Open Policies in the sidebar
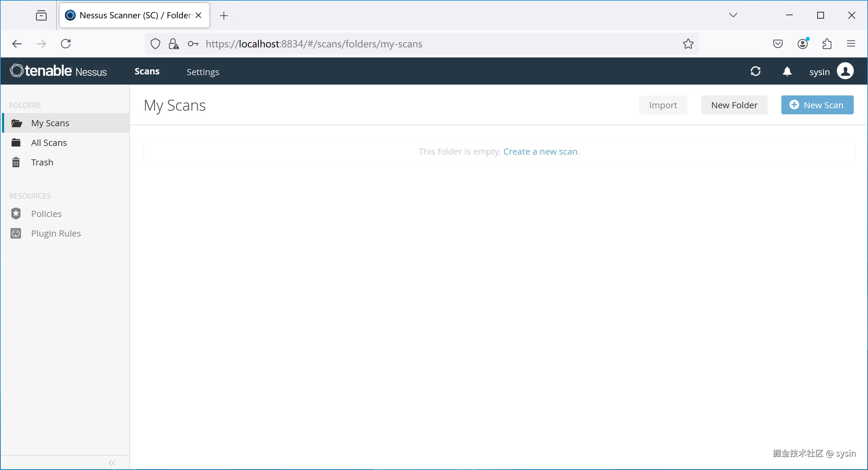The image size is (868, 470). 46,214
